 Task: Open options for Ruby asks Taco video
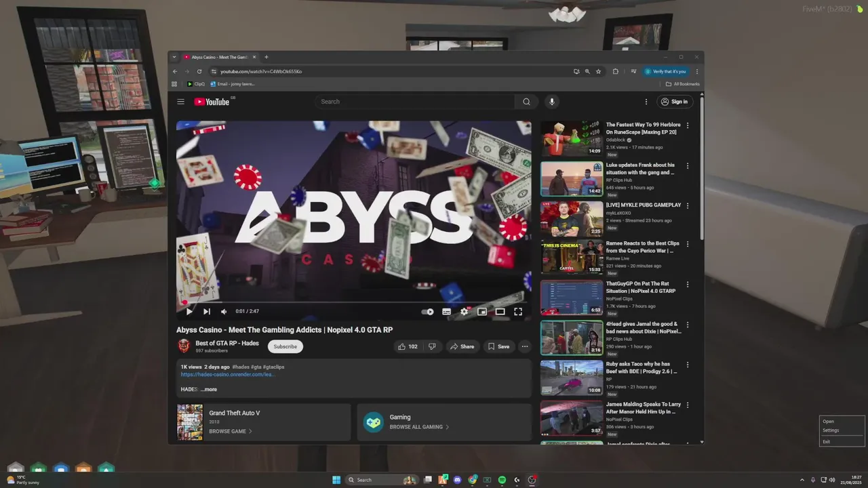pos(688,365)
